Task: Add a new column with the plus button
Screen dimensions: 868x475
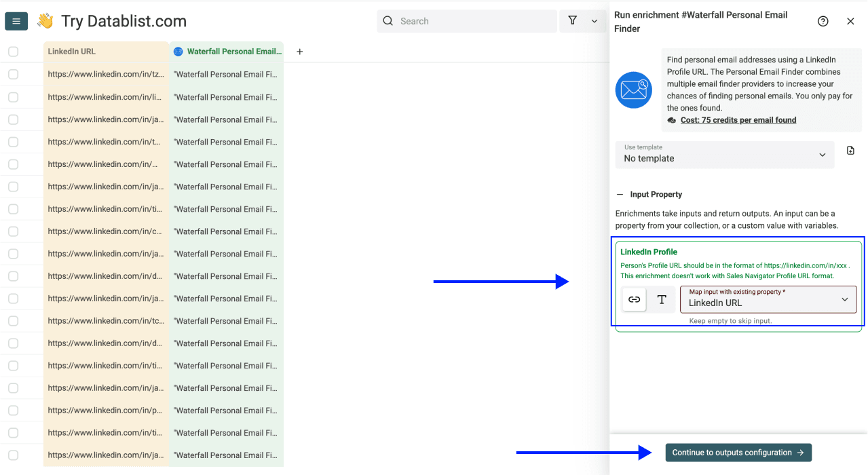Action: tap(299, 51)
